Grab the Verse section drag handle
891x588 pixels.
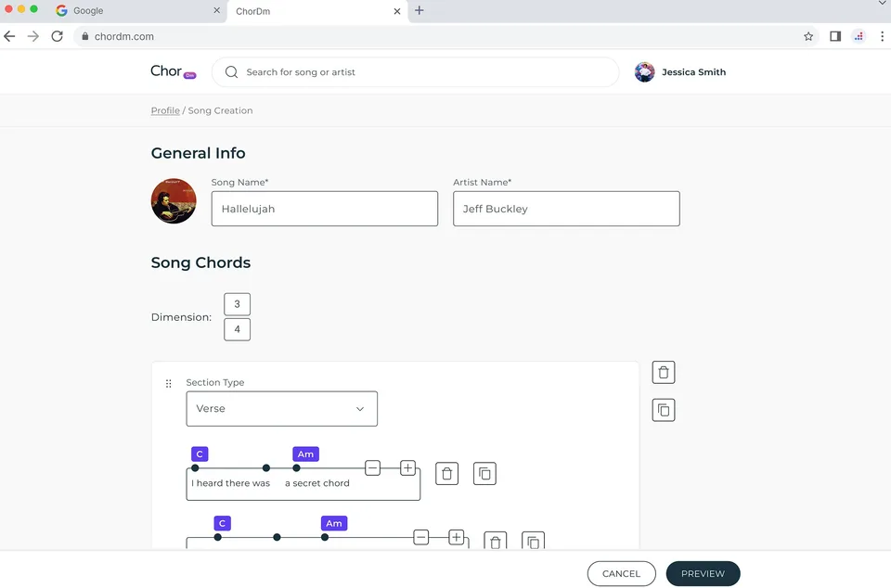pyautogui.click(x=168, y=384)
